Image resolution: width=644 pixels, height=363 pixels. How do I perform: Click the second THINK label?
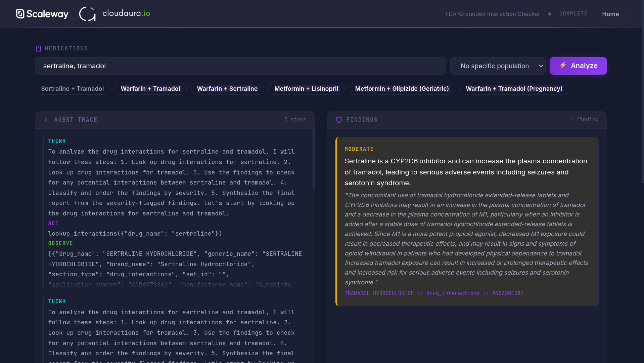pos(57,301)
